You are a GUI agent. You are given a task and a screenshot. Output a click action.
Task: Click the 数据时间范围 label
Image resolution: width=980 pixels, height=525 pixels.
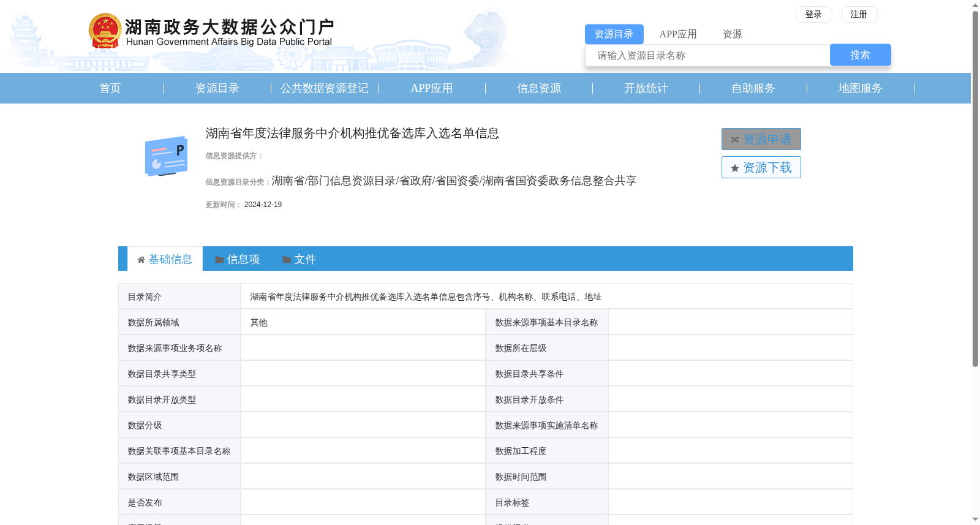[521, 477]
